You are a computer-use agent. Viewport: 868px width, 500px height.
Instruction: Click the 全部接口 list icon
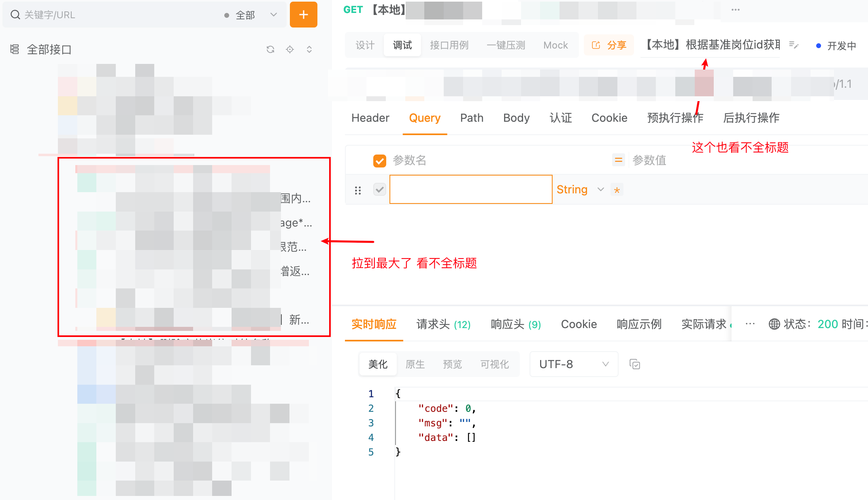tap(15, 49)
